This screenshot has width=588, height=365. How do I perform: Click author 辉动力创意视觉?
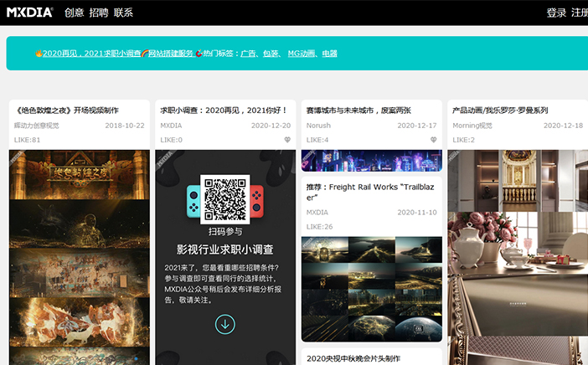tap(36, 126)
